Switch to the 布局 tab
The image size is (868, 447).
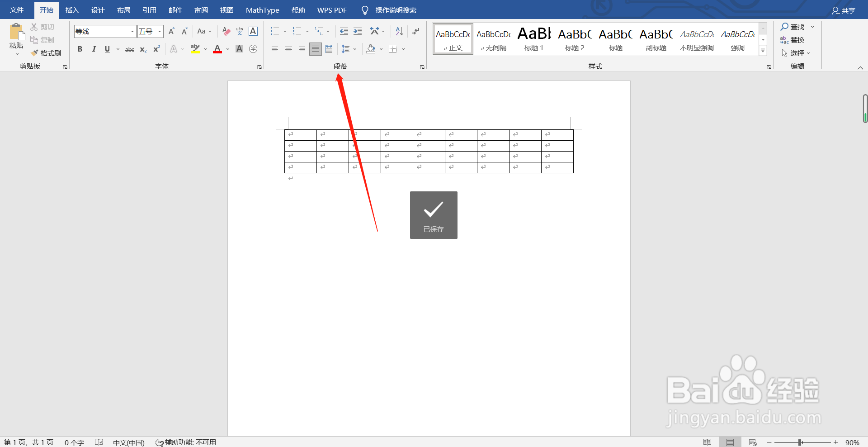click(123, 10)
